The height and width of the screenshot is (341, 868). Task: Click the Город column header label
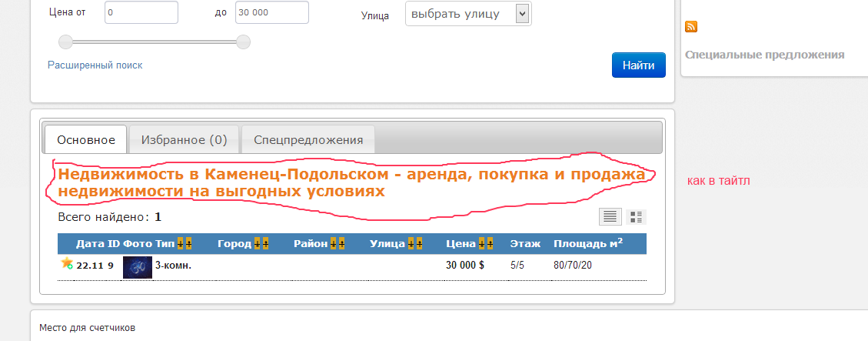[234, 244]
